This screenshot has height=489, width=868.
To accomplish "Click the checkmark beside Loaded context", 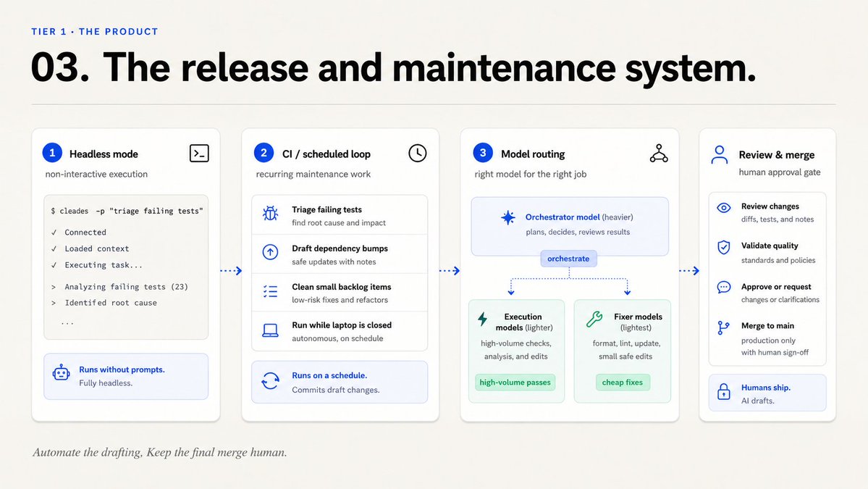I will coord(54,248).
